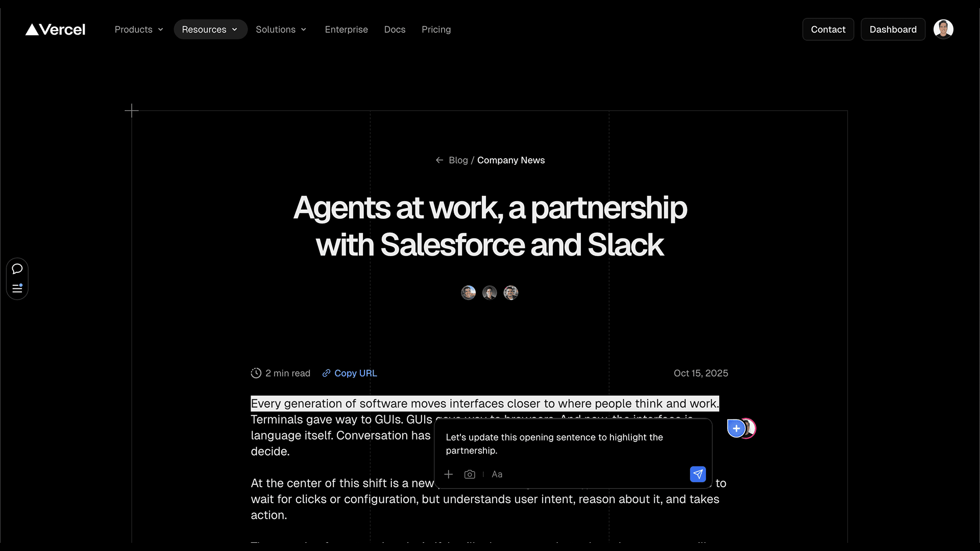
Task: Open the Pricing page
Action: (x=436, y=30)
